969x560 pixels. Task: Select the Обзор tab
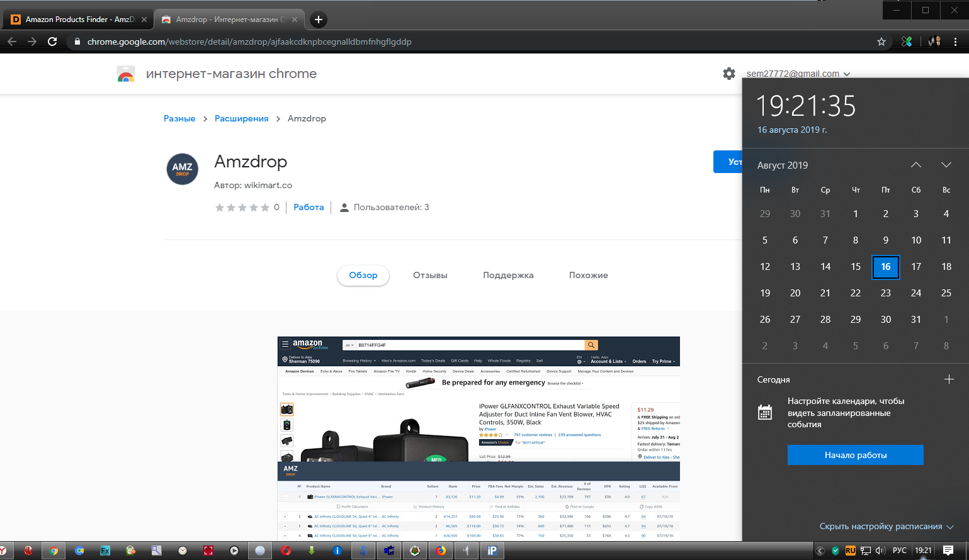point(363,276)
